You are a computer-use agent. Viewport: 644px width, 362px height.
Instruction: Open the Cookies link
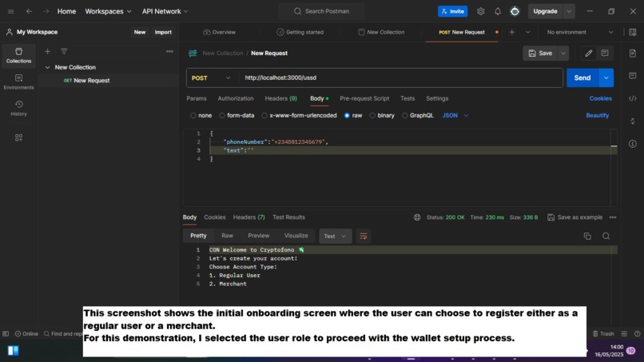tap(601, 98)
